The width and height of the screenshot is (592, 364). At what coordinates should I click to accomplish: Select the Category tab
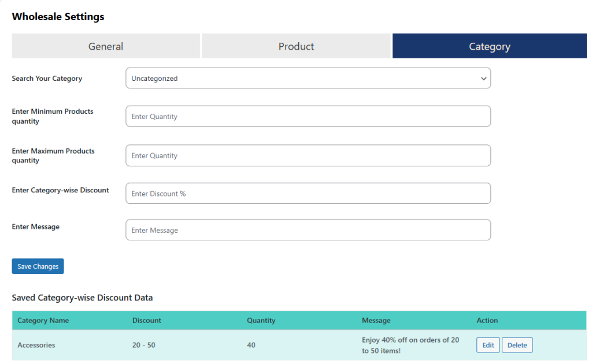[489, 46]
